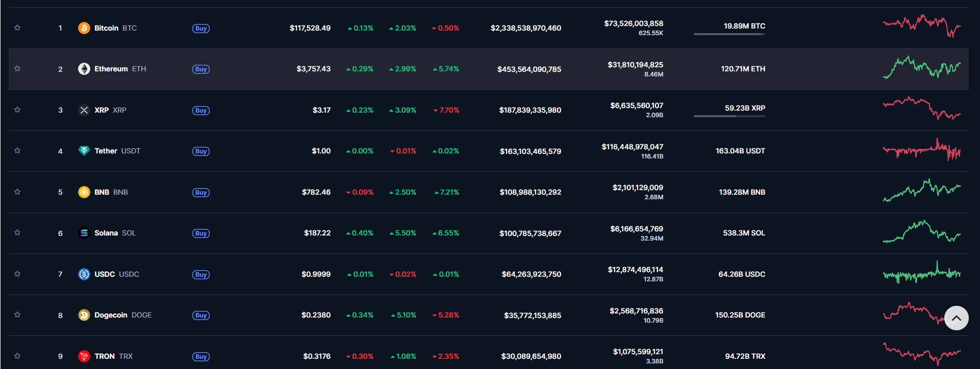Screen dimensions: 980x369
Task: Click Buy next to Solana
Action: pyautogui.click(x=201, y=233)
